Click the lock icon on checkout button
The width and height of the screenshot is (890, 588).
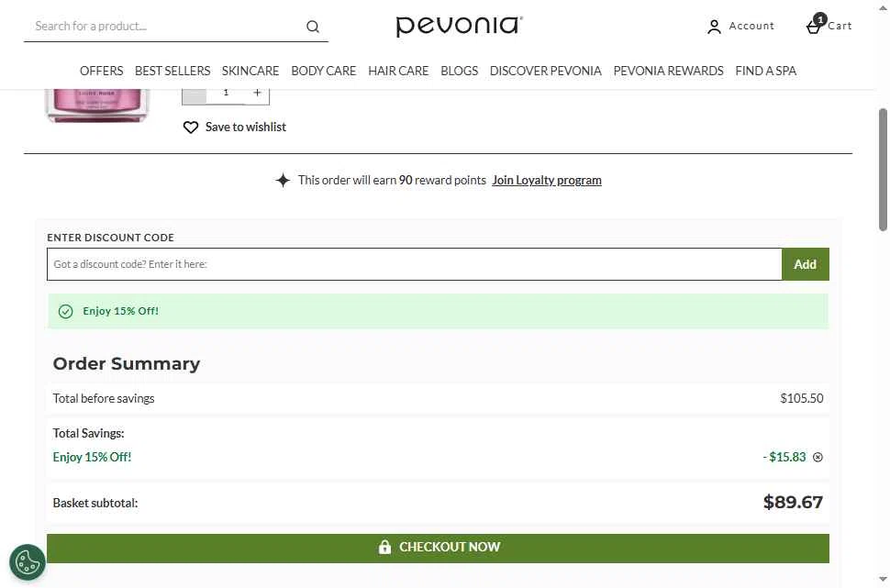click(x=385, y=547)
